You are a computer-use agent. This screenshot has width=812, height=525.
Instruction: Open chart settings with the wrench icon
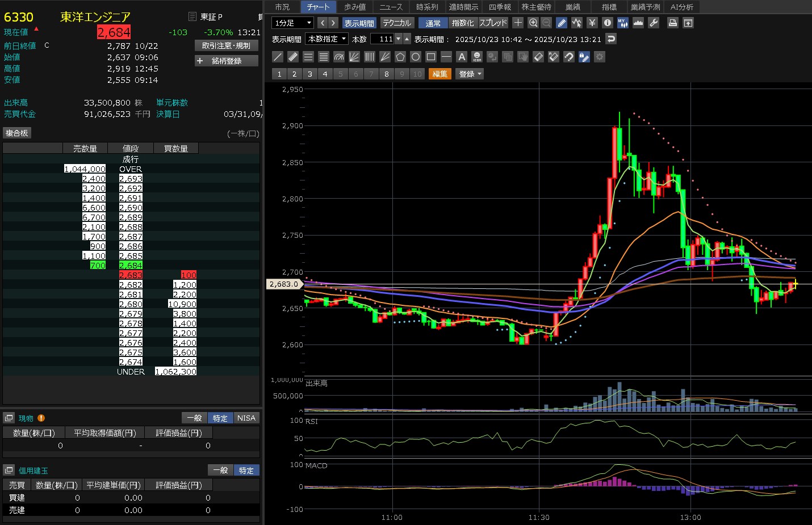(654, 23)
